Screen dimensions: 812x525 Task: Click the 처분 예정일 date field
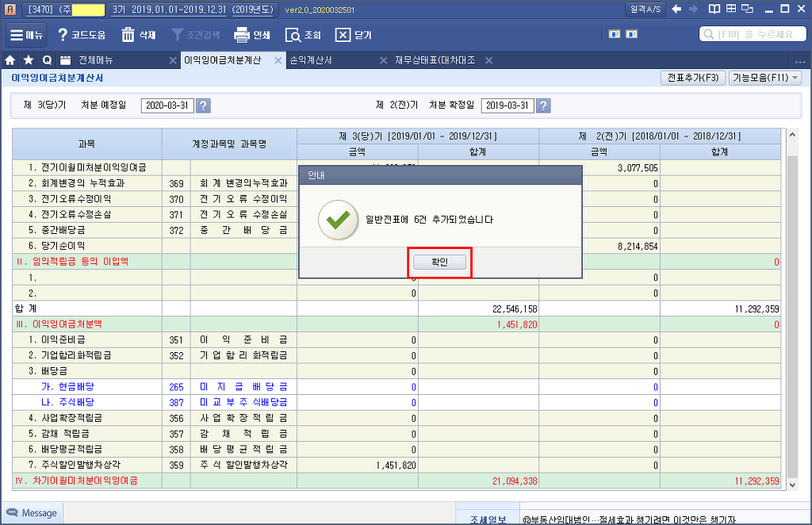[167, 105]
